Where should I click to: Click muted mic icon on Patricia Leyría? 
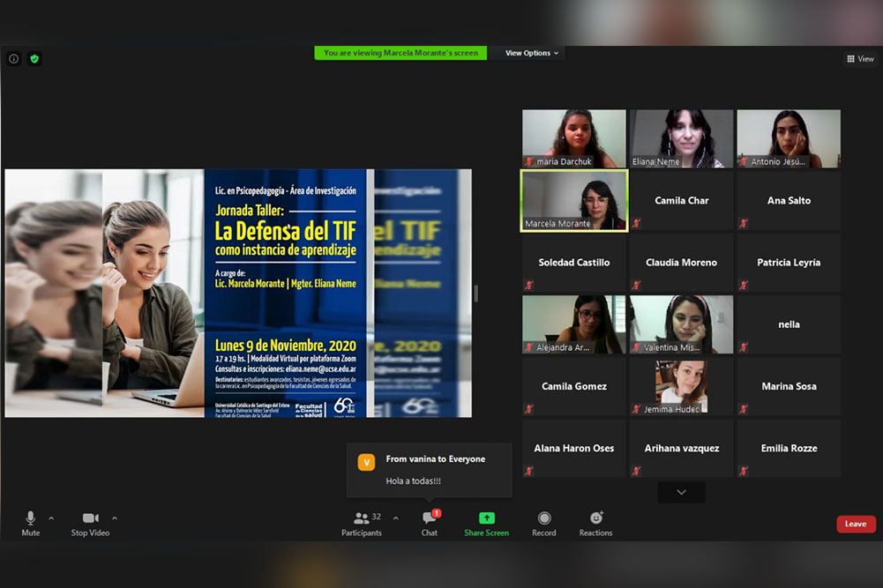point(744,286)
